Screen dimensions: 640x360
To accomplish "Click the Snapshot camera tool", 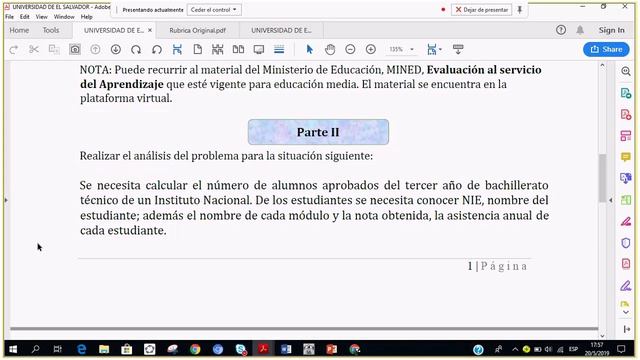I will pos(75,50).
